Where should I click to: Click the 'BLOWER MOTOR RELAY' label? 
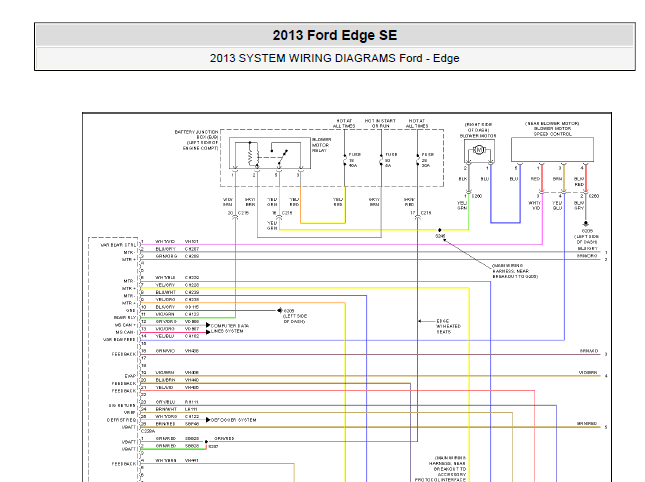coord(321,145)
